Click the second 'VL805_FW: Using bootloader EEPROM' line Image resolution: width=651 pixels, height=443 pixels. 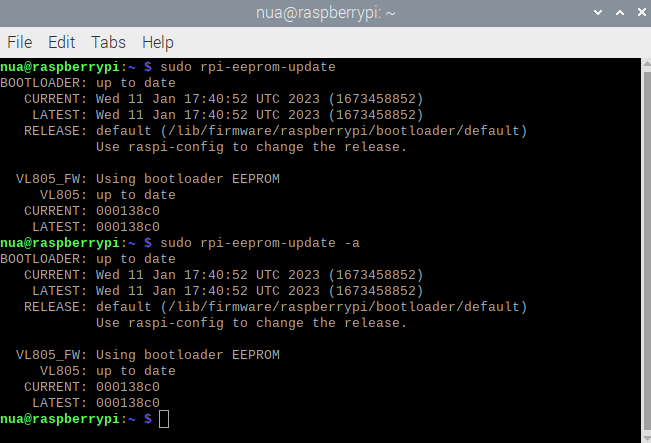coord(148,355)
